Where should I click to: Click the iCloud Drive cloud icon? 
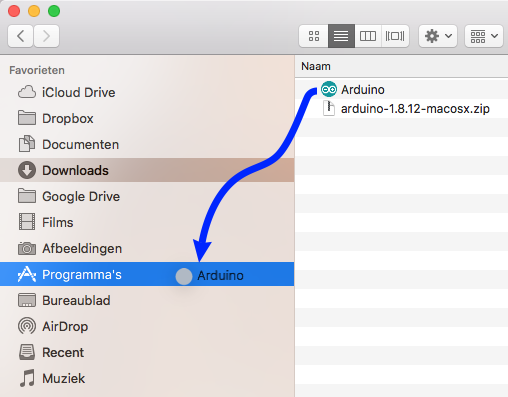pos(27,92)
